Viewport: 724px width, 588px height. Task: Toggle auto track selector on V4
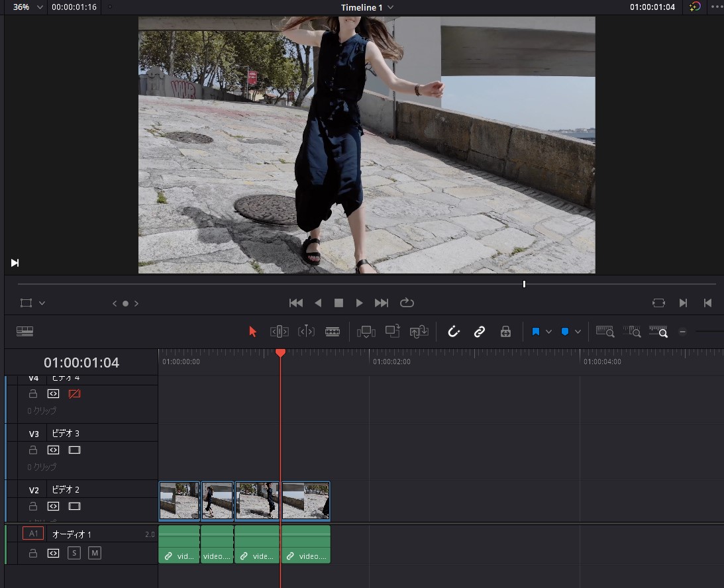click(53, 394)
